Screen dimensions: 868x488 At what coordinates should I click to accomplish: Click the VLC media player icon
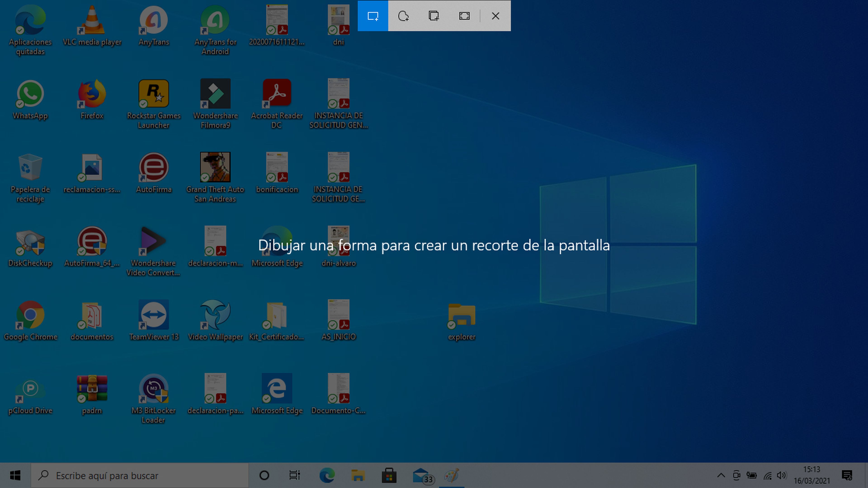(92, 21)
